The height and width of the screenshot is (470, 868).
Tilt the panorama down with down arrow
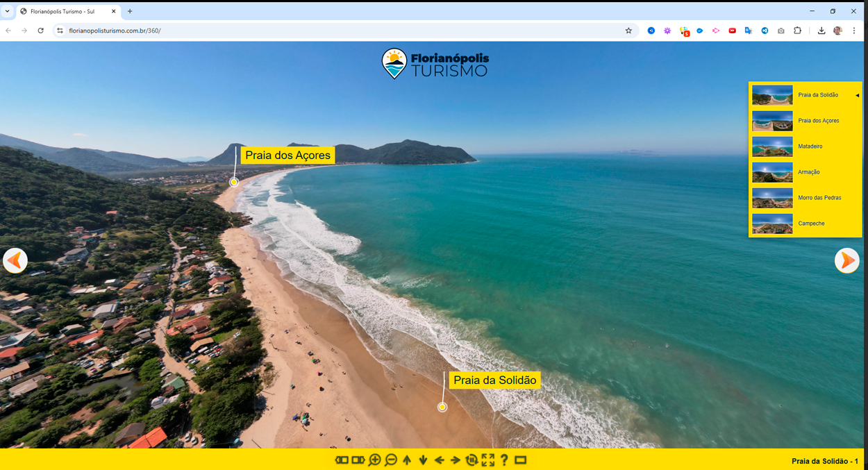coord(423,460)
